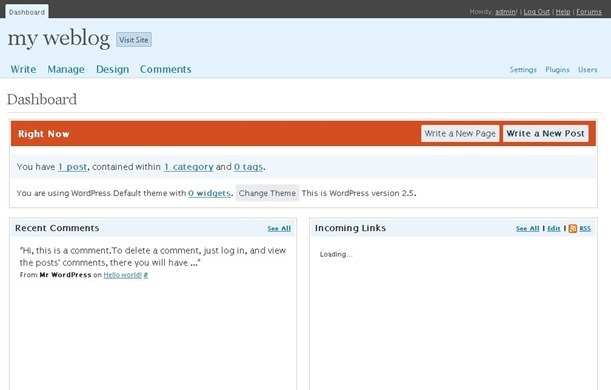Open the 1 category link
This screenshot has width=611, height=390.
tap(189, 167)
